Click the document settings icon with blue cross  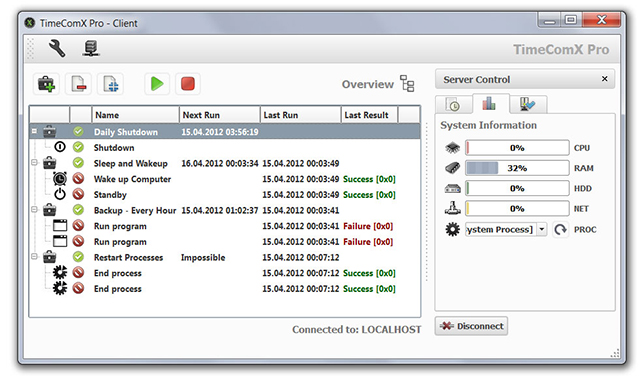(111, 84)
